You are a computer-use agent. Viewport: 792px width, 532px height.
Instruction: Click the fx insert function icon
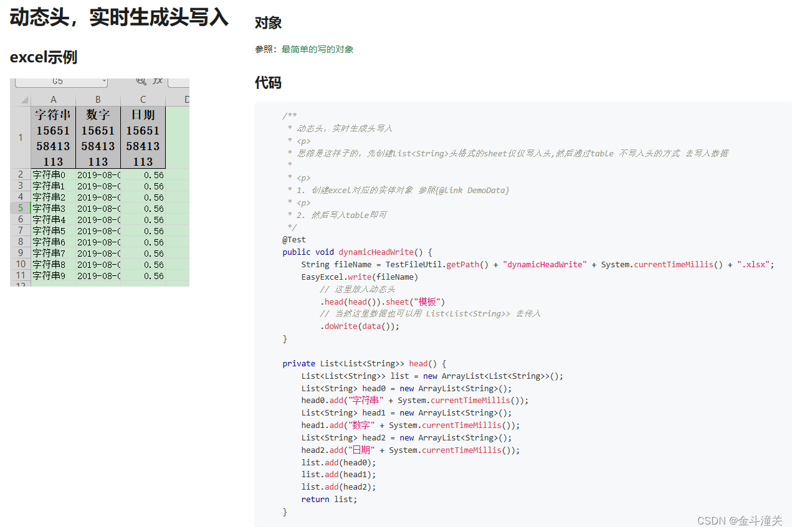point(156,82)
